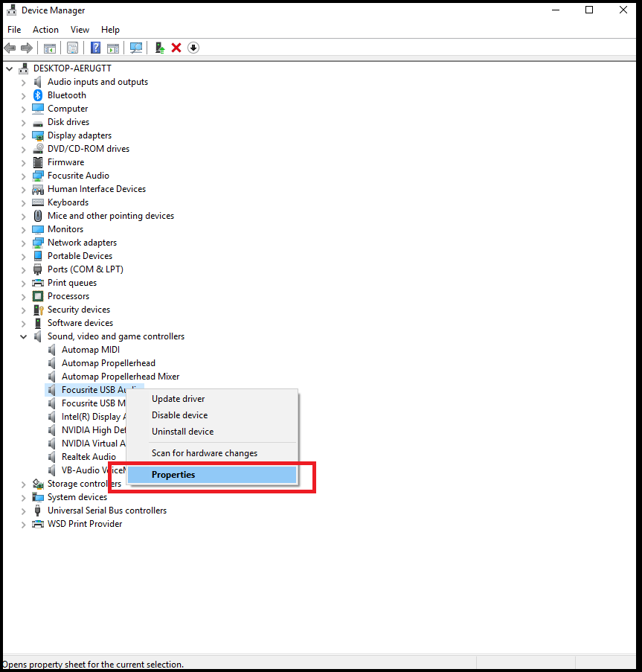Click the DVD/CD-ROM drives disc icon
Viewport: 642px width, 672px height.
coord(38,149)
